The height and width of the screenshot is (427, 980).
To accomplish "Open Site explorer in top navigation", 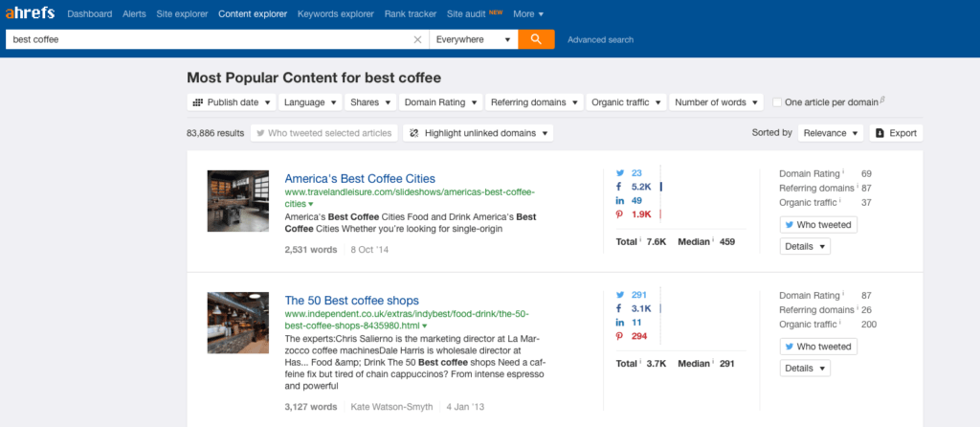I will pos(182,13).
